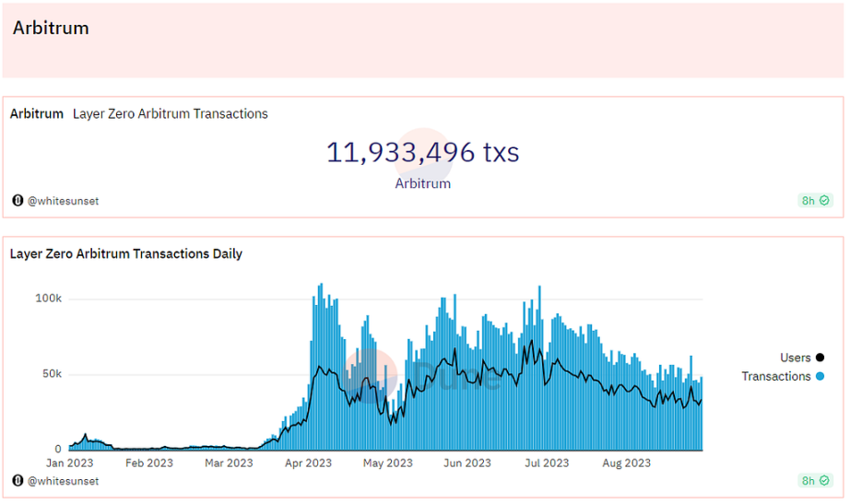Toggle the Users series via its black legend dot
This screenshot has height=504, width=850.
point(820,357)
